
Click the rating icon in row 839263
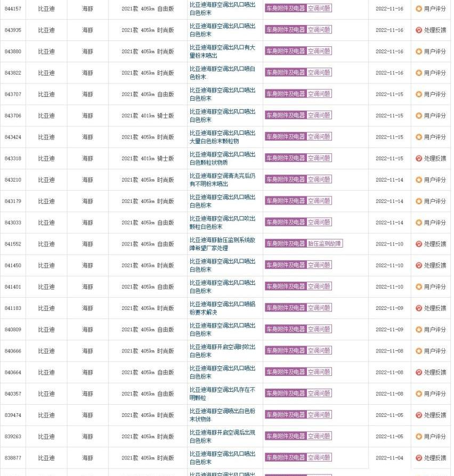tap(419, 437)
